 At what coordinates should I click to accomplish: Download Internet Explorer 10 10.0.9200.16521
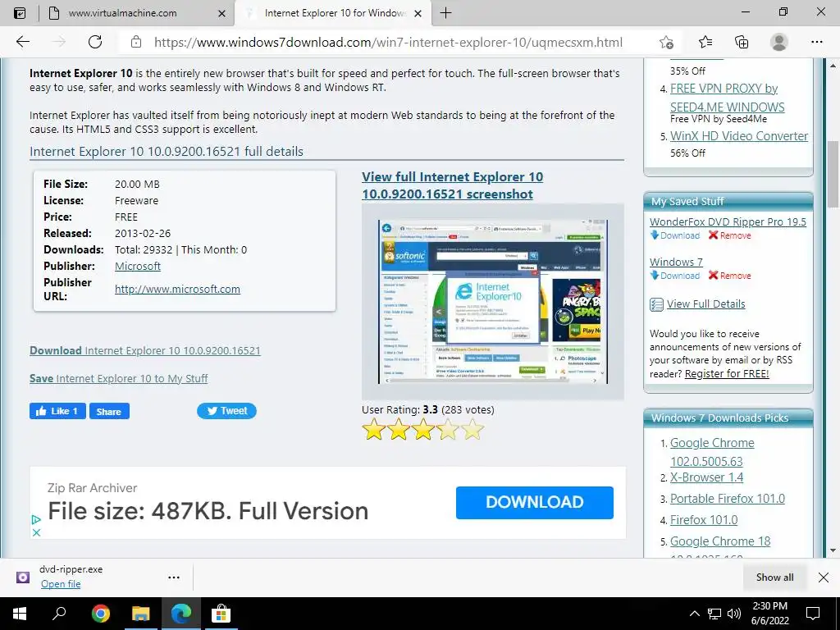pos(144,350)
